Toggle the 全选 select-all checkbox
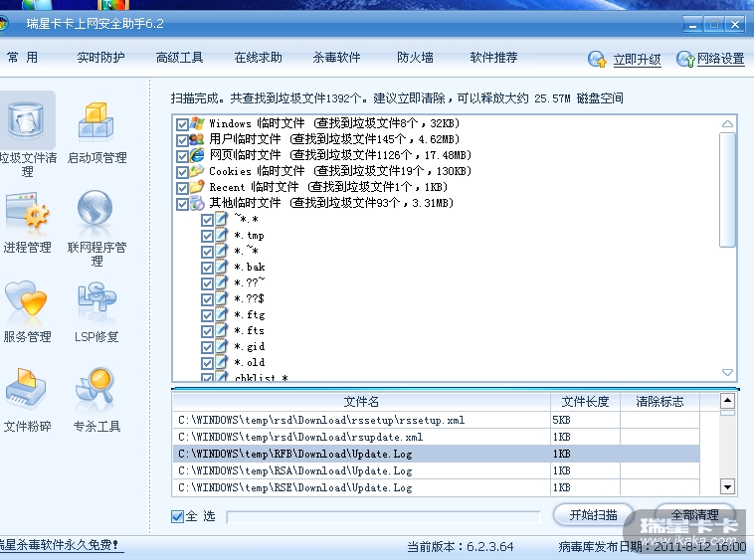 177,516
